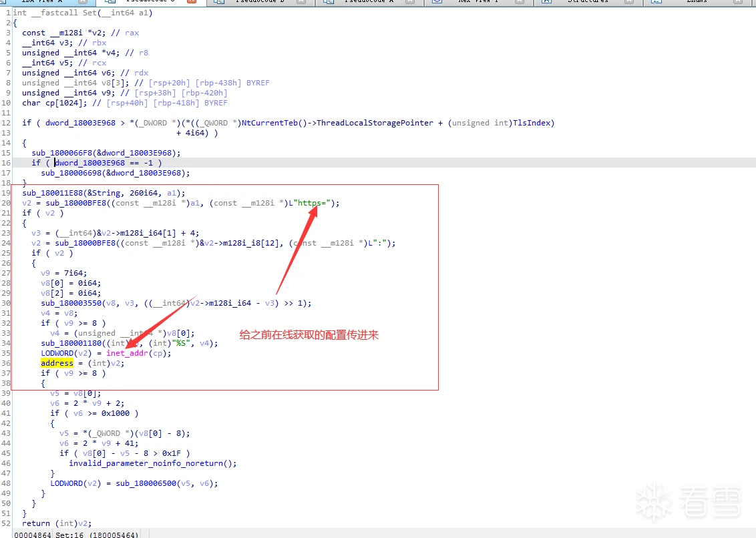Click dword_18003E968 on line 16

click(89, 163)
